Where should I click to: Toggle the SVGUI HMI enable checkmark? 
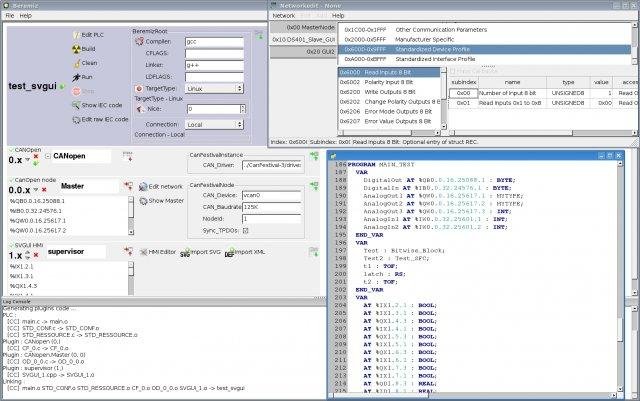coord(11,245)
